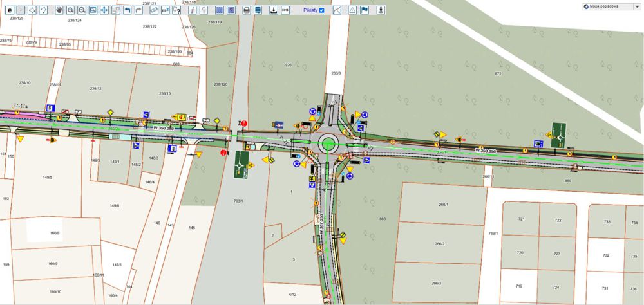Viewport: 644px width, 305px height.
Task: Select the point selection tool
Action: [x=21, y=10]
